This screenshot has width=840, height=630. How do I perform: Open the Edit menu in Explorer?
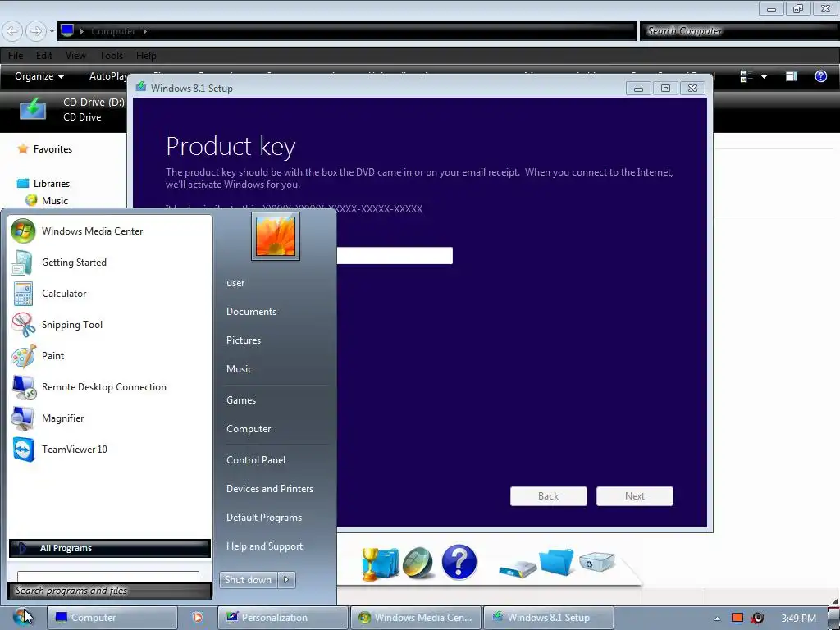[44, 56]
